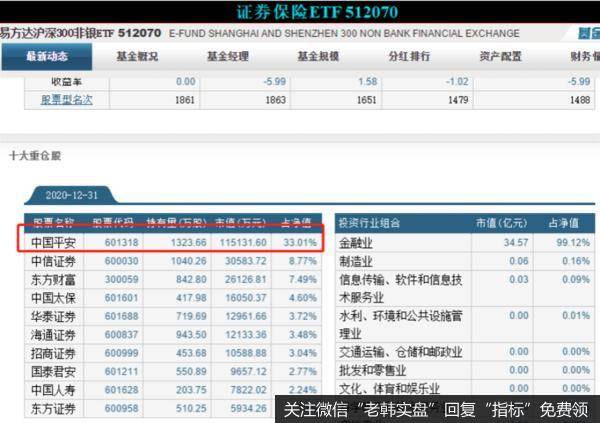Click the ranking value 1479
Viewport: 600px width, 423px height.
click(458, 100)
